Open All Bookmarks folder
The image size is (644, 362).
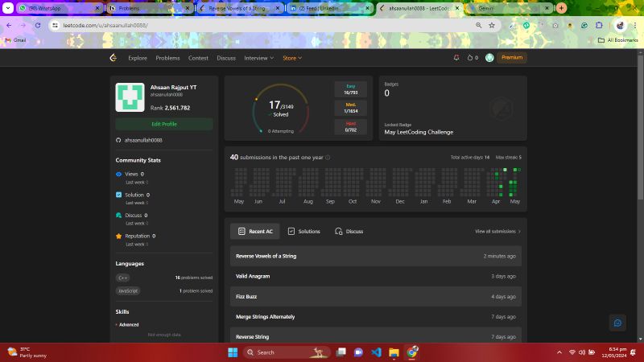(x=617, y=40)
